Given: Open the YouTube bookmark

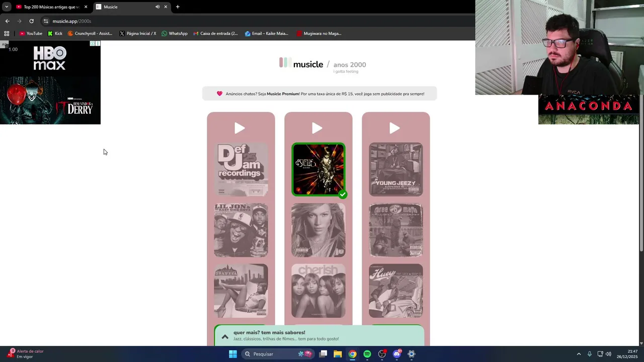Looking at the screenshot, I should click(31, 34).
